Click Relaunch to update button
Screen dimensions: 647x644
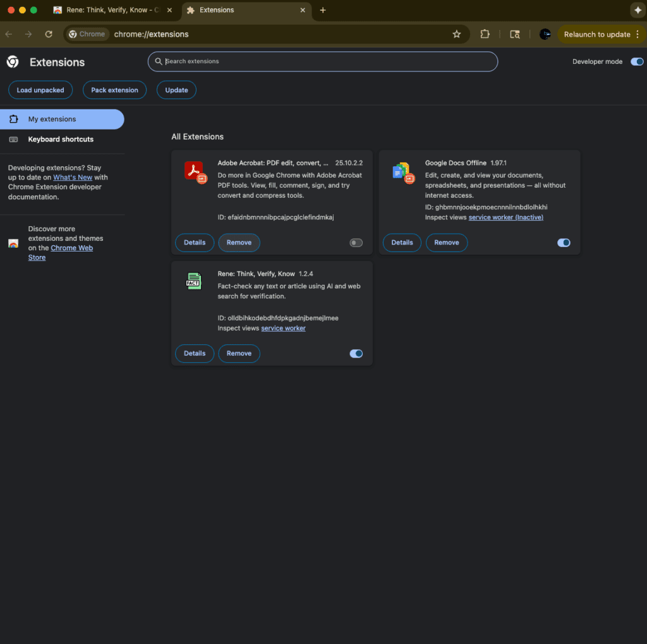pyautogui.click(x=597, y=34)
